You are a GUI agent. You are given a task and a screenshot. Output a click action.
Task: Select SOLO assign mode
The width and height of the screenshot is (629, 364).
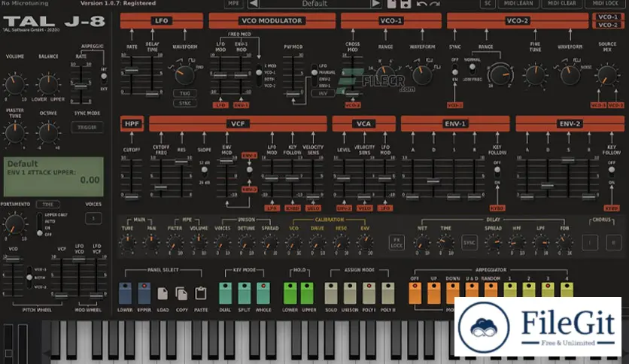coord(331,293)
